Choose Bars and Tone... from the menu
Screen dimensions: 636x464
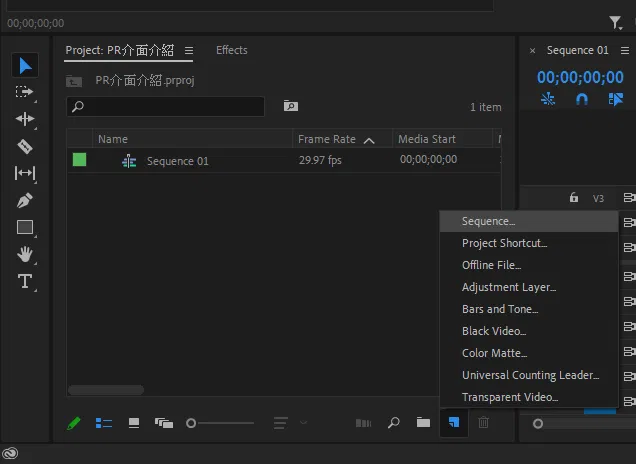[529, 309]
